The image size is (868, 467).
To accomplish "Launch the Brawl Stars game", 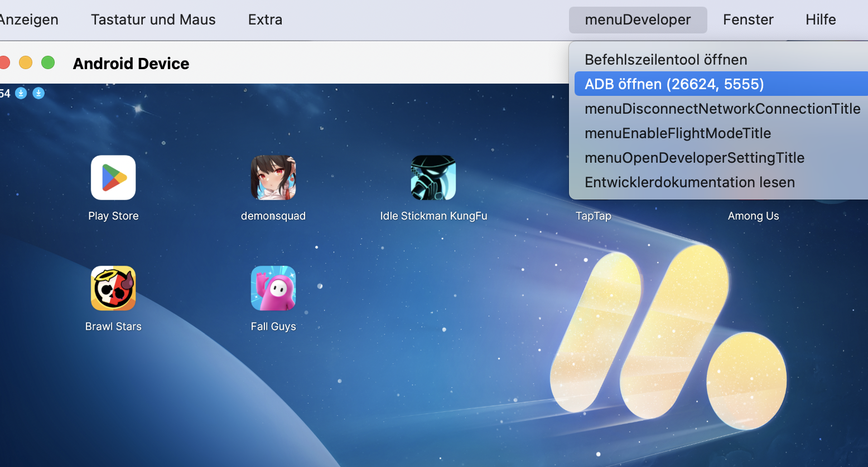I will 113,288.
